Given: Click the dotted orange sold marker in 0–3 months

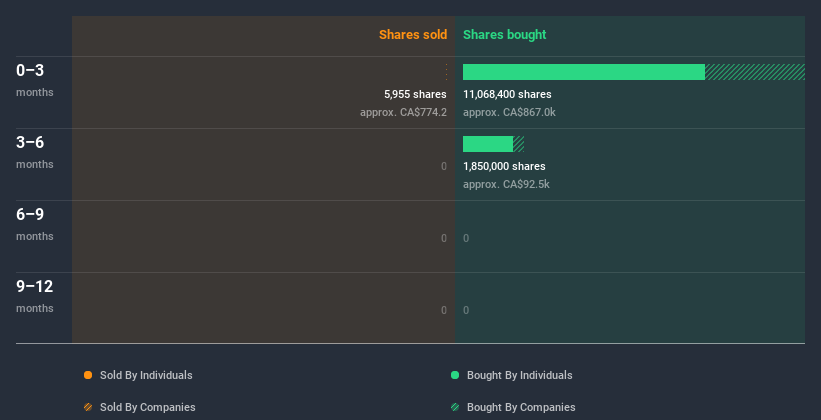Looking at the screenshot, I should (446, 72).
